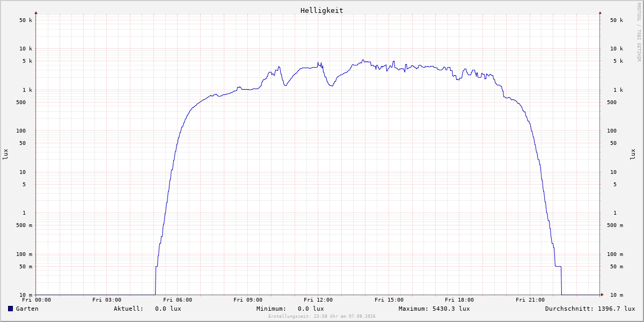Viewport: 644px width, 322px height.
Task: Click the Aktuell 0.0 lux reading
Action: (148, 309)
